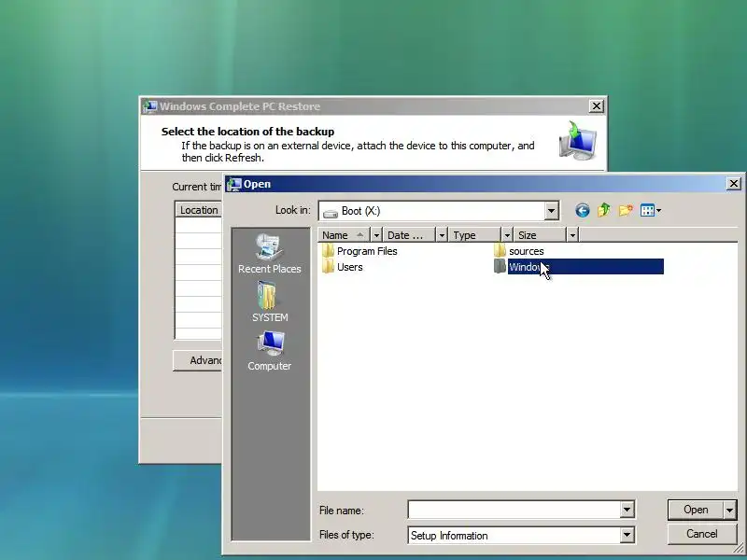Sort files by the Type column

pyautogui.click(x=475, y=235)
